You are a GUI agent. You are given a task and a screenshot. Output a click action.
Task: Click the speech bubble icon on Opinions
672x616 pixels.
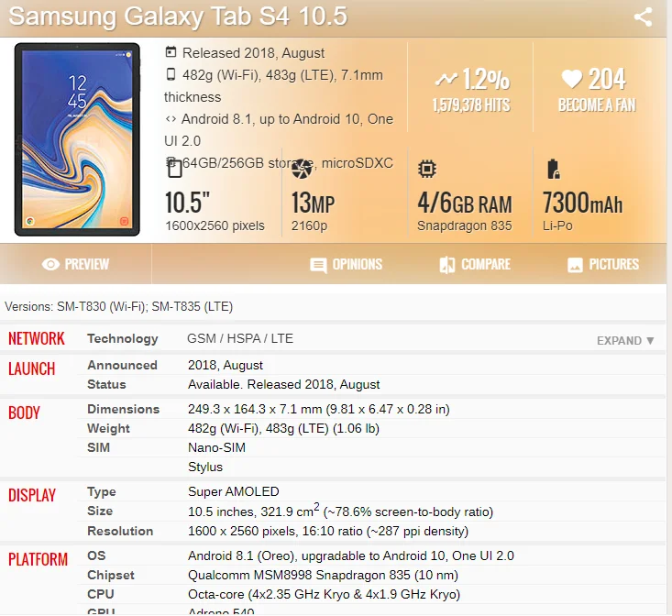coord(318,265)
